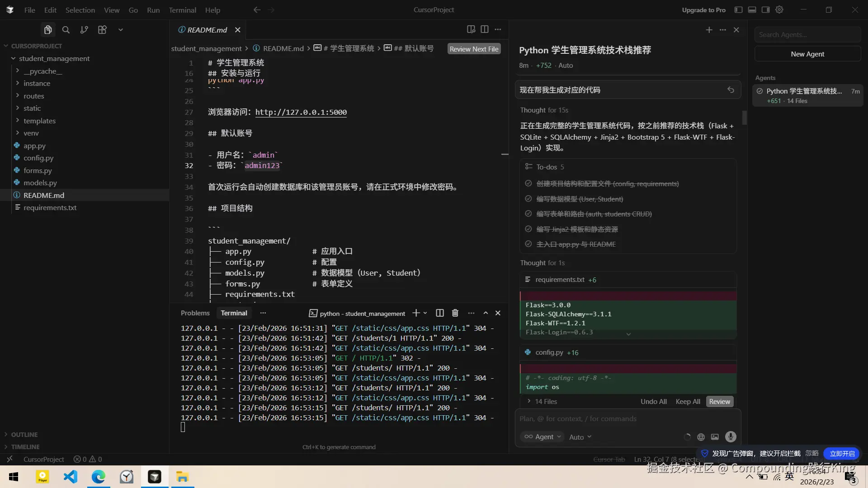The image size is (868, 488).
Task: Click the Keep All button
Action: (688, 402)
